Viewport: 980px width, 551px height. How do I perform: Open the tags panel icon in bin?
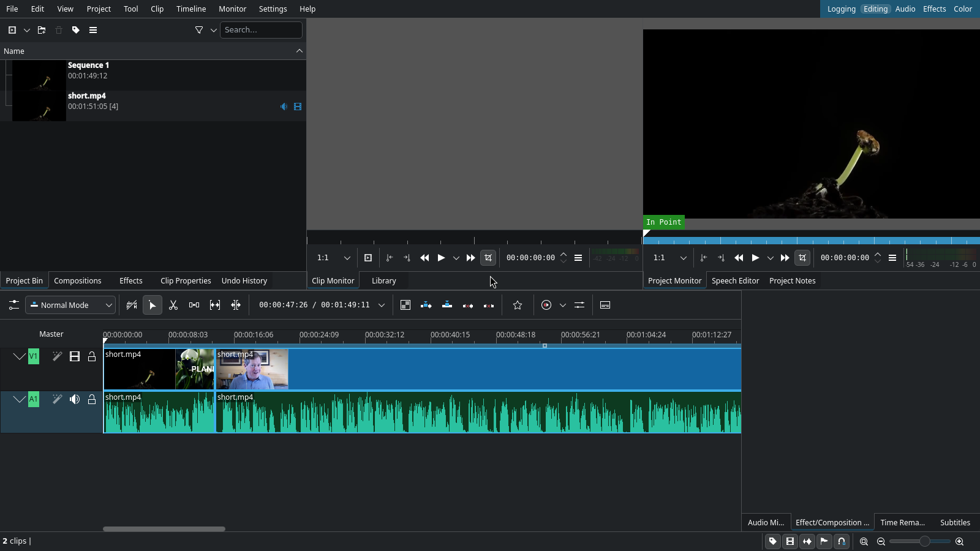76,30
